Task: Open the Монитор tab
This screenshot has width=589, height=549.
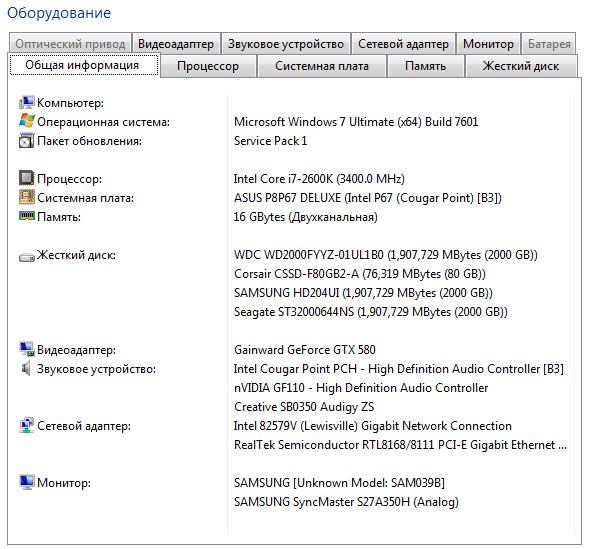Action: [x=488, y=44]
